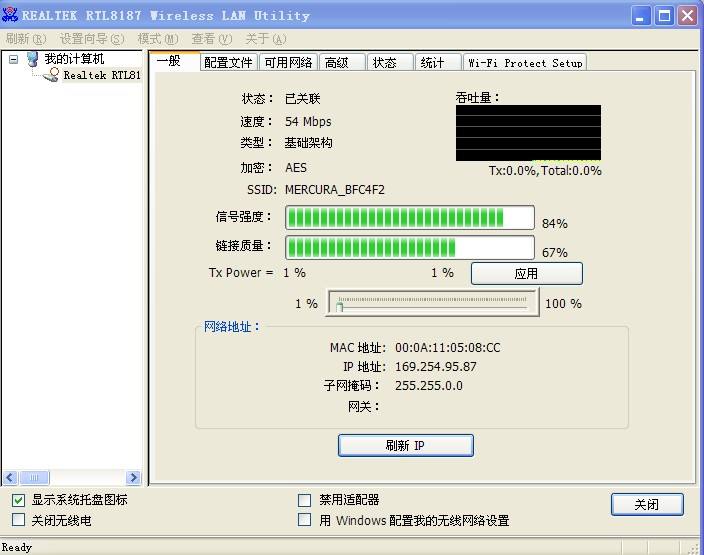Click tree panel scrollbar left arrow
The height and width of the screenshot is (555, 704).
pyautogui.click(x=10, y=477)
